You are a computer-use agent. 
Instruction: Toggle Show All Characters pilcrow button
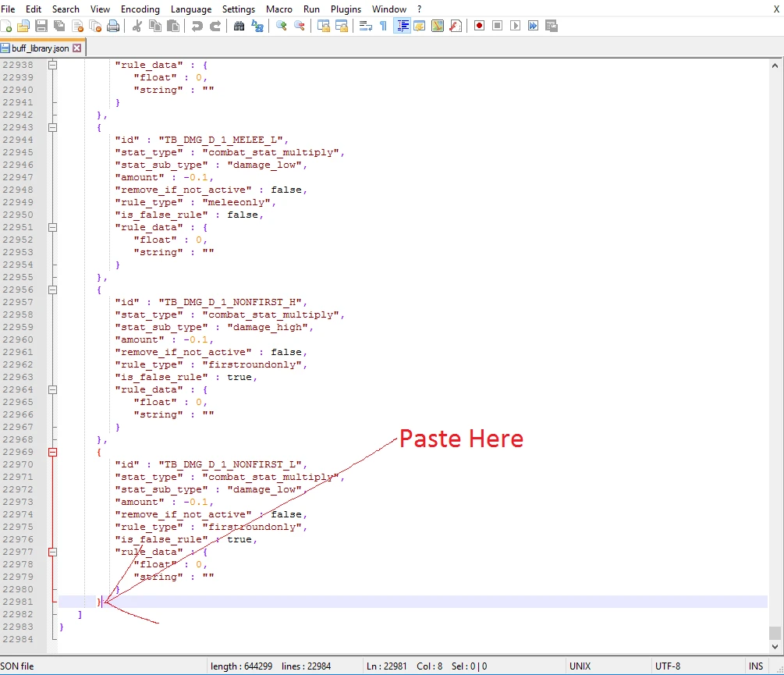[383, 26]
